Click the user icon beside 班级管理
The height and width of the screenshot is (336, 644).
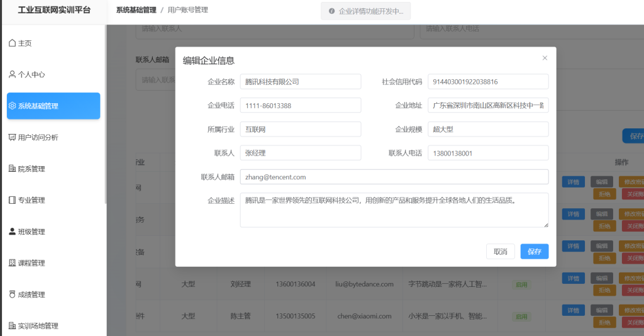pyautogui.click(x=12, y=232)
